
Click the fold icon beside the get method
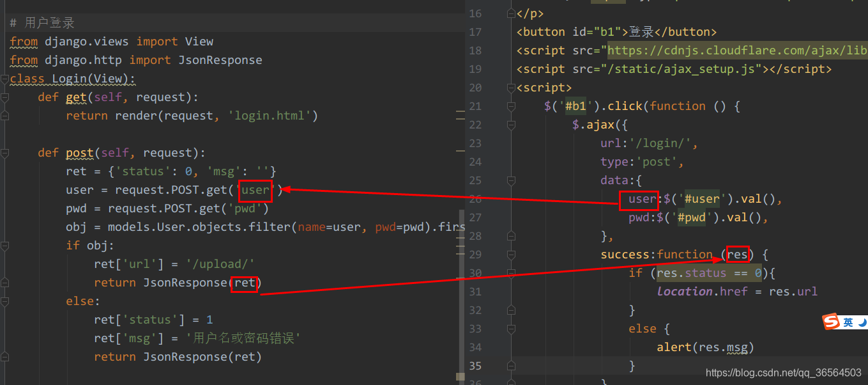click(x=5, y=97)
